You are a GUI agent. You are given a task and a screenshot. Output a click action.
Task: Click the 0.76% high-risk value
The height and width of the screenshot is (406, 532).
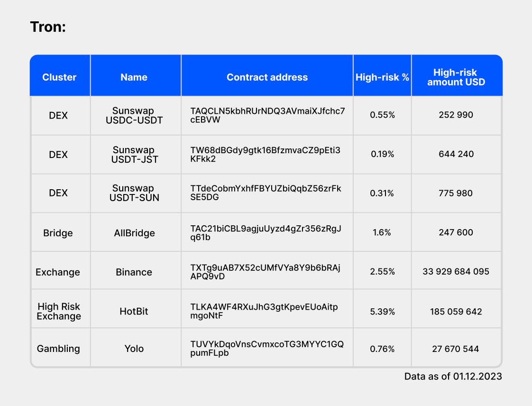coord(382,349)
